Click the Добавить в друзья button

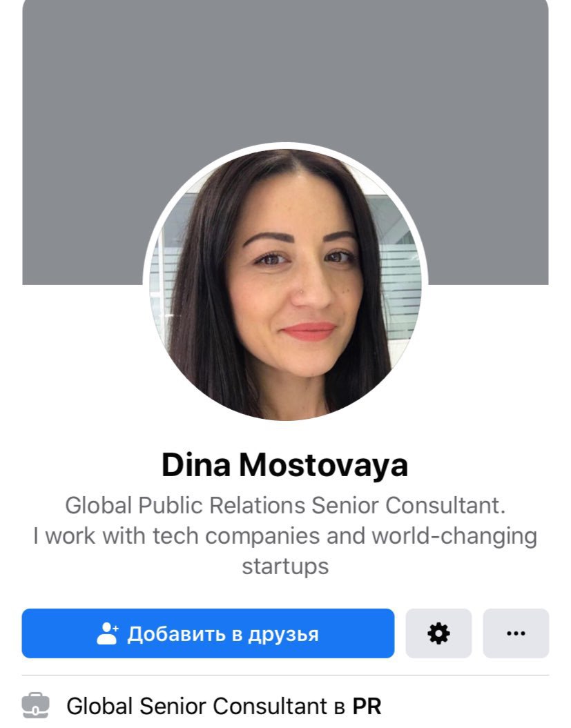point(208,633)
